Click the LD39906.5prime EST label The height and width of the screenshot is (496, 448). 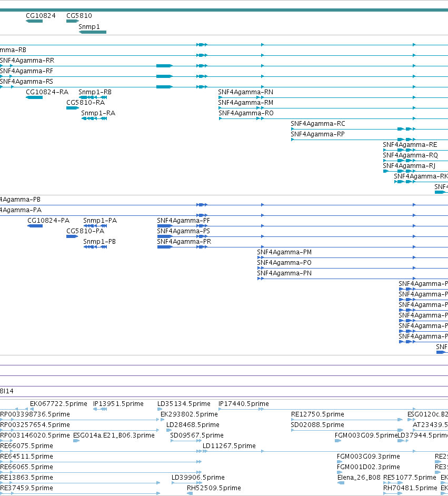(x=198, y=478)
